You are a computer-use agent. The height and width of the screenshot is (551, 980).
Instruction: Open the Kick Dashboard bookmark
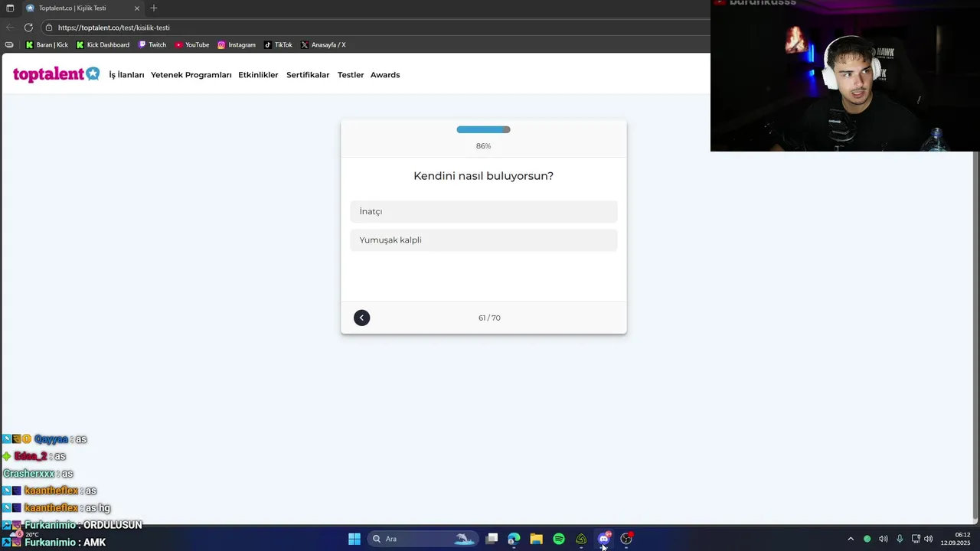[x=103, y=45]
